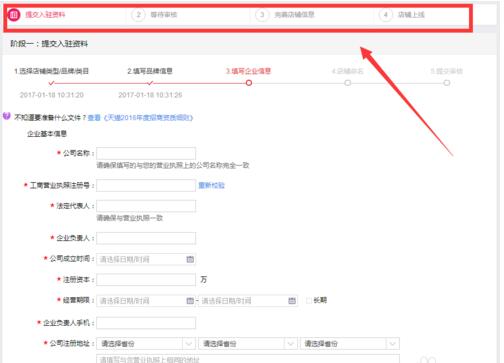Screen dimensions: 504x363
Task: Open the calendar icon of 经营期限 end date
Action: tap(292, 301)
